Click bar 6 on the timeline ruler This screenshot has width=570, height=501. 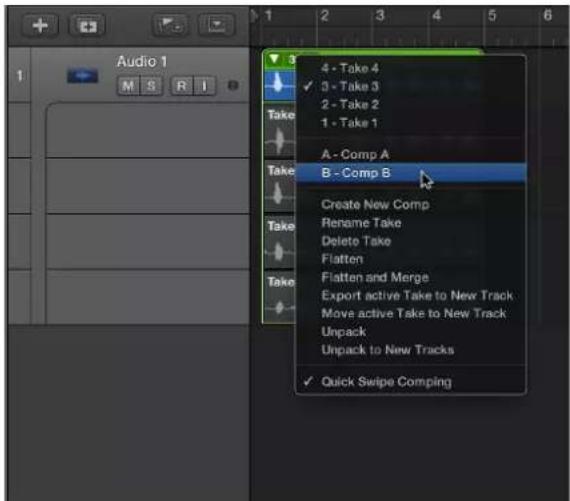click(x=547, y=16)
